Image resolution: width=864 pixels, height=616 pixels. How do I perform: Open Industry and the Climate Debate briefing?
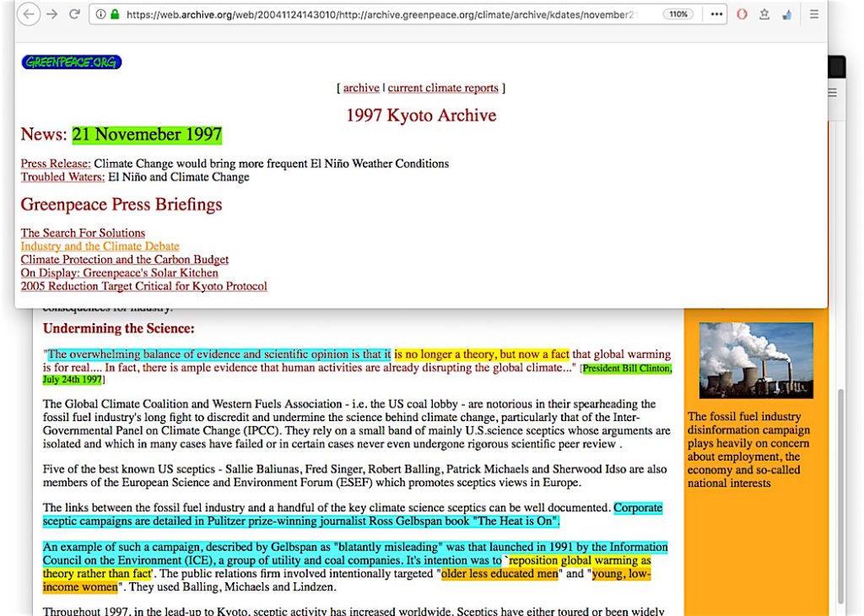click(100, 246)
